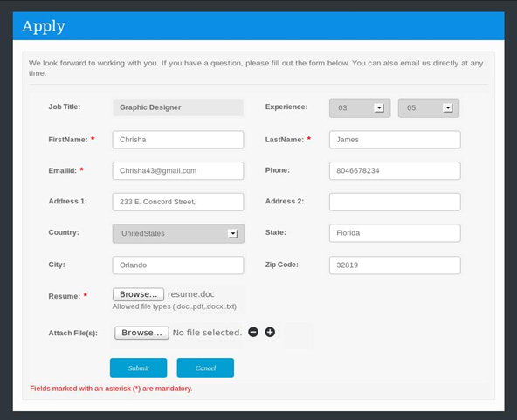Click the Address 1 text field
517x420 pixels.
(x=178, y=202)
